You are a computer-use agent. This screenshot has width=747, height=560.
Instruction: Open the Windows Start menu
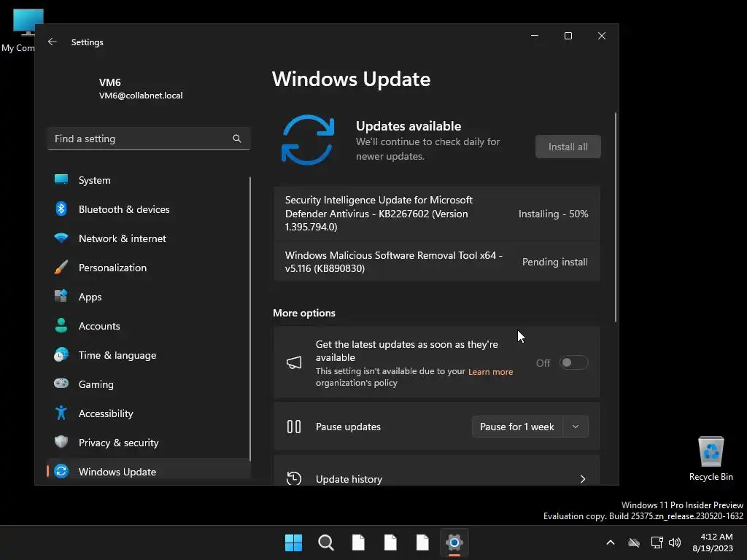pos(293,542)
